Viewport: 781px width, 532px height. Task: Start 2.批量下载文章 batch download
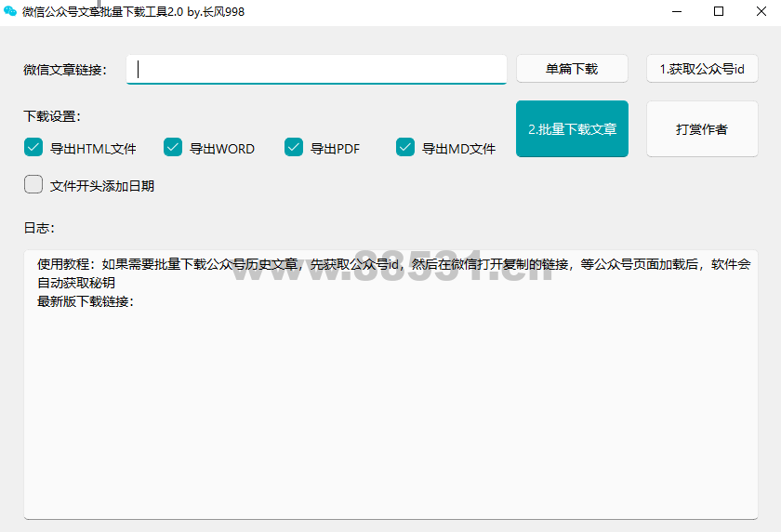coord(572,129)
